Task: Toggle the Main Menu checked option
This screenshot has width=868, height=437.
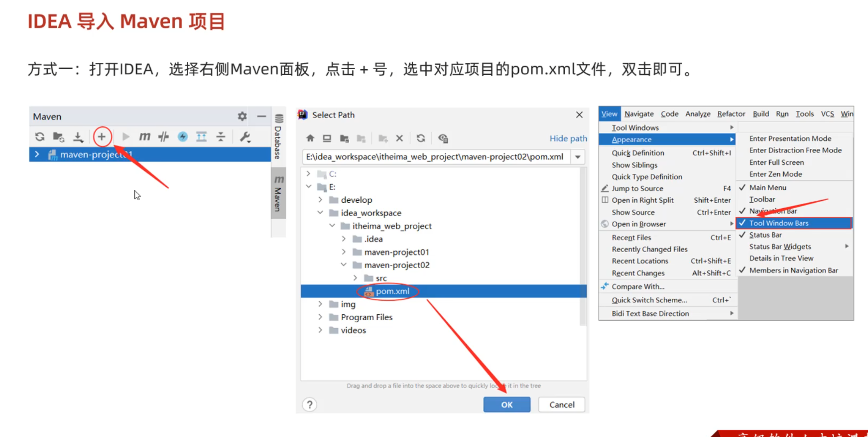Action: pos(767,188)
